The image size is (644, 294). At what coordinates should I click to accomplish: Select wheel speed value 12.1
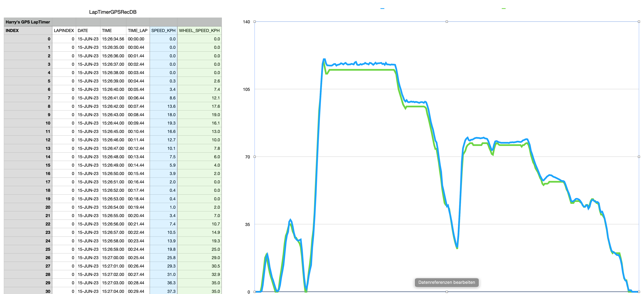200,98
